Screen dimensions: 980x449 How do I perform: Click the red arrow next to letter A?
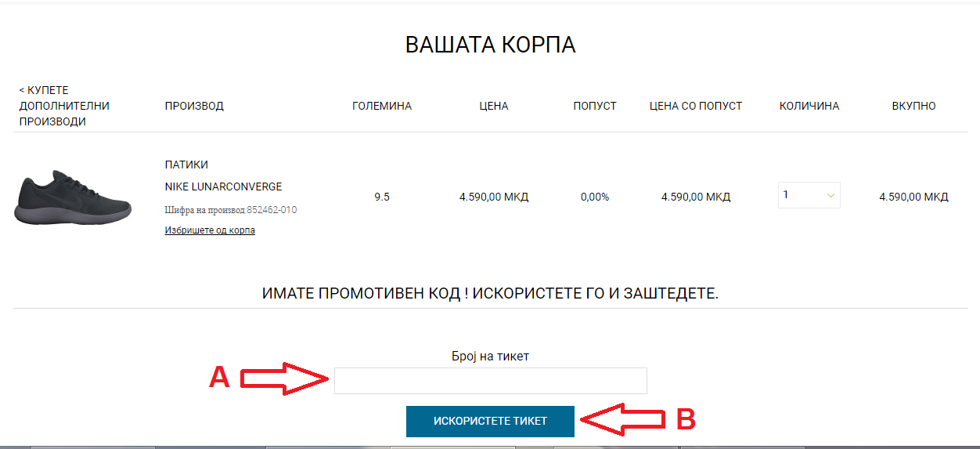coord(283,378)
